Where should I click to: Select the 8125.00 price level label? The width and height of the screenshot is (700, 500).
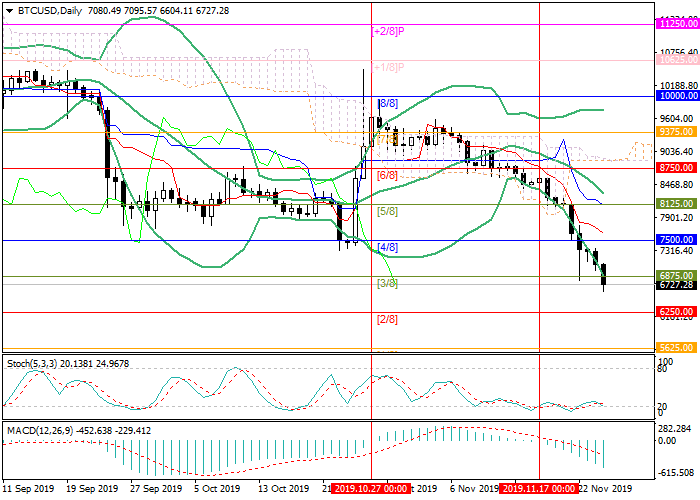click(x=676, y=204)
